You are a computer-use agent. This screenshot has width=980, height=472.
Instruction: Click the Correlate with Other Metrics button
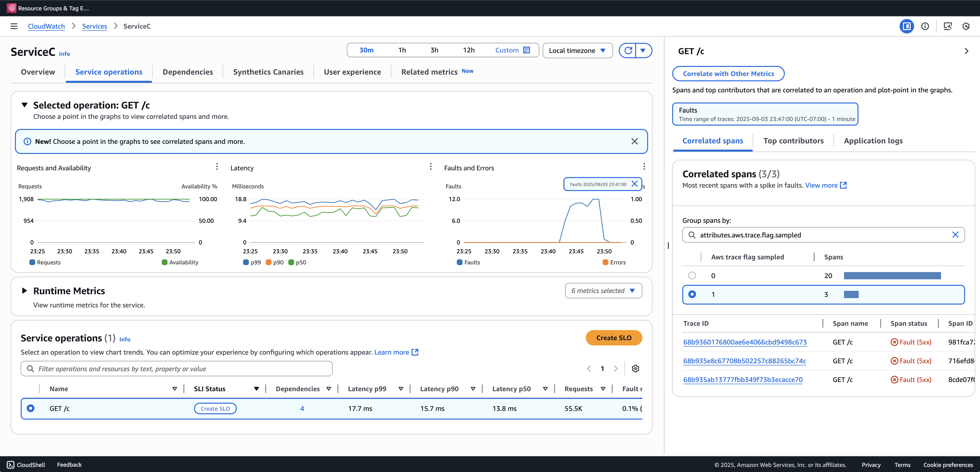(x=728, y=74)
